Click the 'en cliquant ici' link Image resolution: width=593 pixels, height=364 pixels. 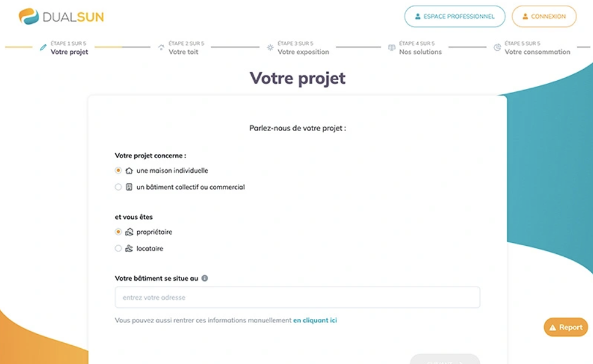coord(314,320)
